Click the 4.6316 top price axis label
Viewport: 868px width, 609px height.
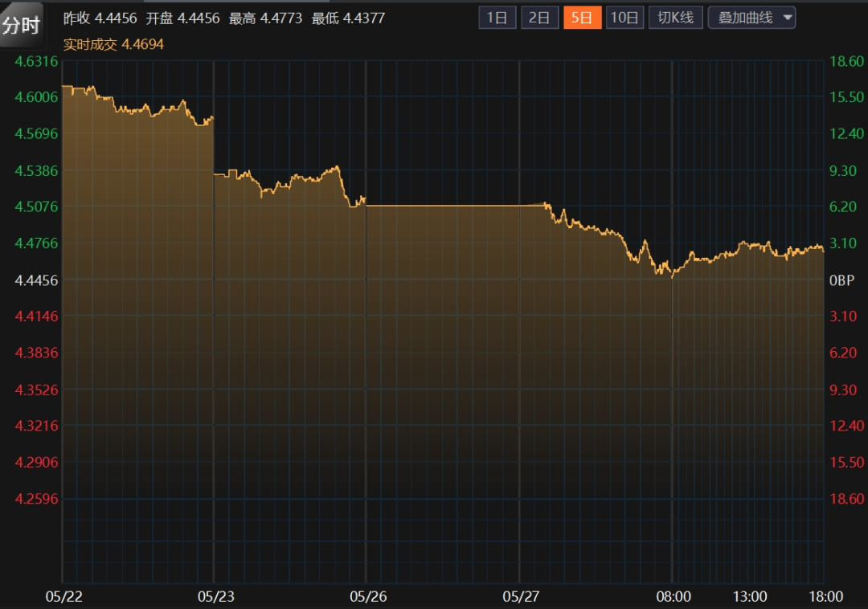coord(37,61)
